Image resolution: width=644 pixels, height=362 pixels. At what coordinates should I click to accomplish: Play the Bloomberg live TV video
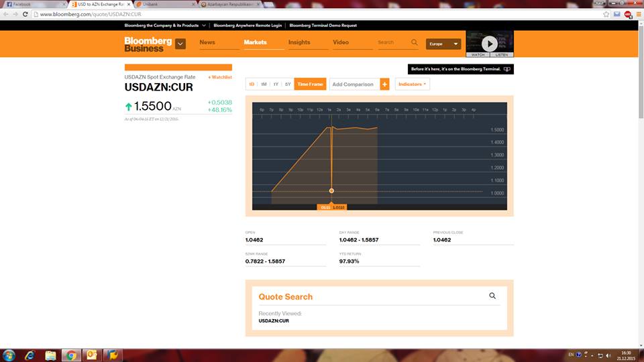click(x=489, y=44)
